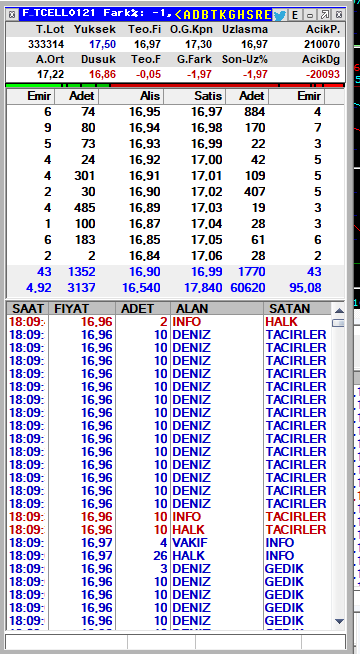360x654 pixels.
Task: Click the E button in title bar
Action: [x=295, y=15]
